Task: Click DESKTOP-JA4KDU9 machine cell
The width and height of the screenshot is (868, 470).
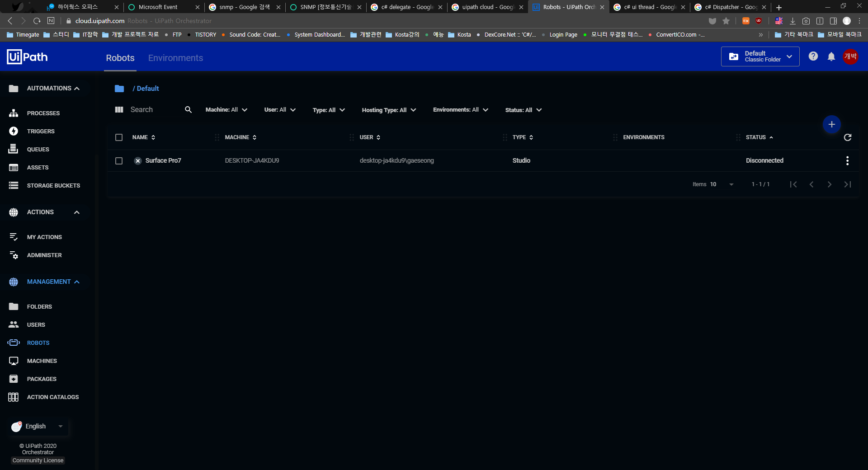Action: 252,160
